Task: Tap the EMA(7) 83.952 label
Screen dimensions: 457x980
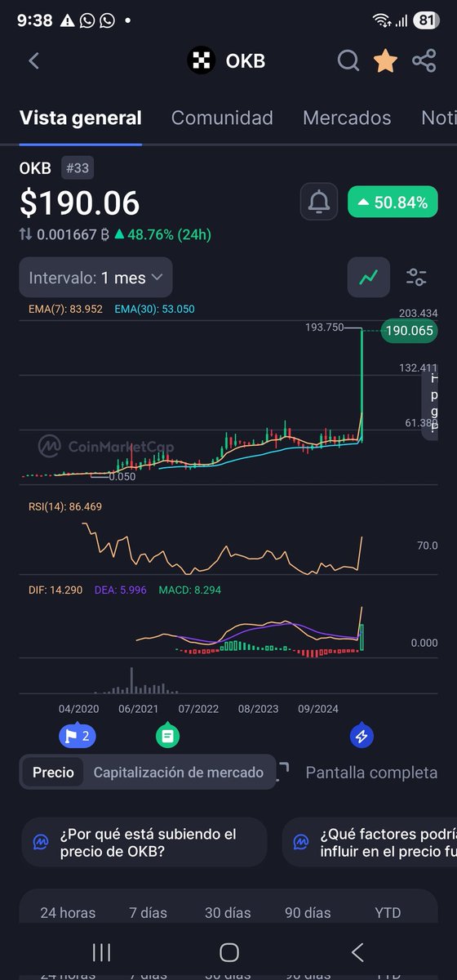Action: 64,309
